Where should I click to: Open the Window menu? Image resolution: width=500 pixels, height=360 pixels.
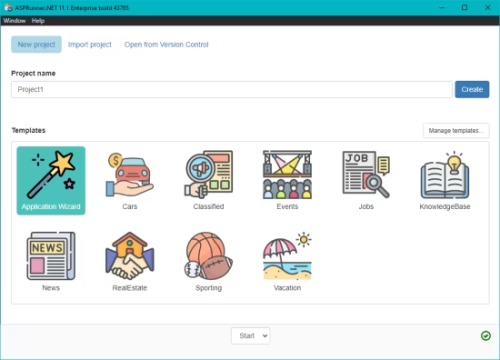[15, 21]
